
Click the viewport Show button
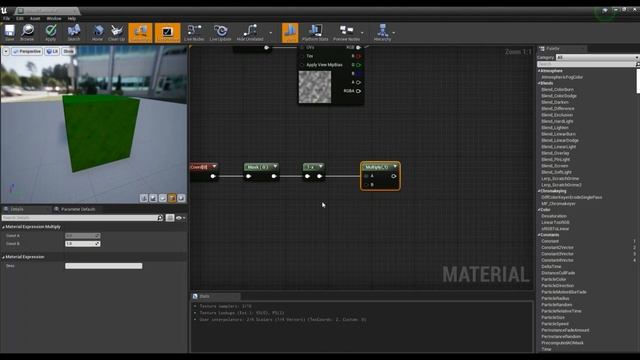pyautogui.click(x=69, y=51)
